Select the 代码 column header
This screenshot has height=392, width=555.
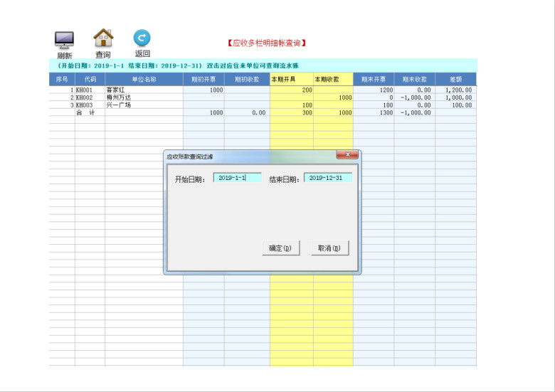tap(90, 79)
